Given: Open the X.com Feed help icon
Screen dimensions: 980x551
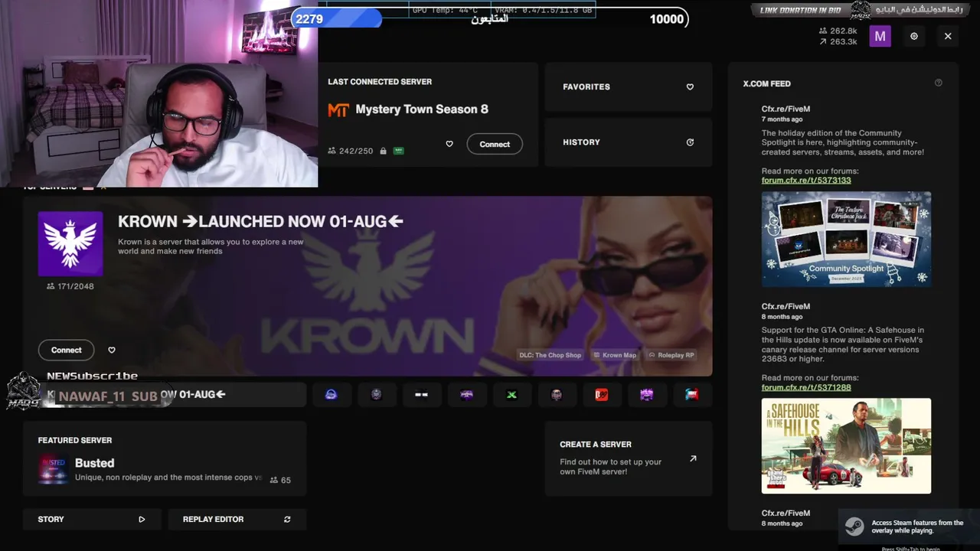Looking at the screenshot, I should pos(939,83).
